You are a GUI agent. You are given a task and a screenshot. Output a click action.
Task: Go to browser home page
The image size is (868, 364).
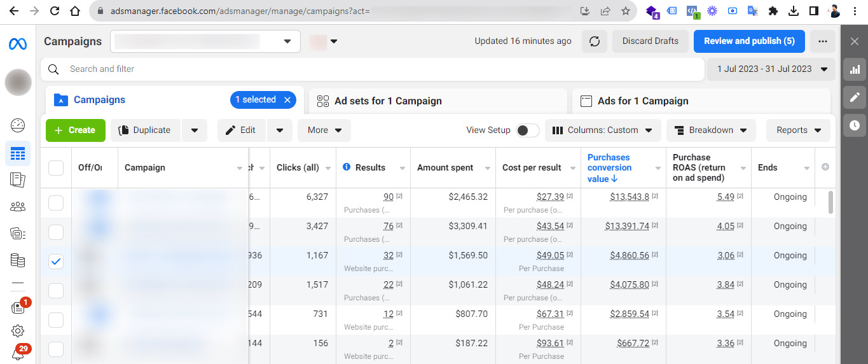[x=75, y=11]
